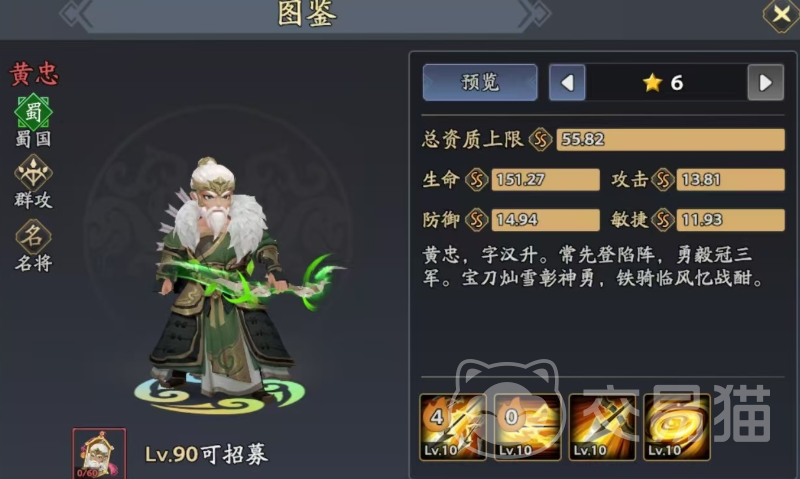Image resolution: width=800 pixels, height=479 pixels.
Task: Open the second skill icon marked 0
Action: coord(527,427)
